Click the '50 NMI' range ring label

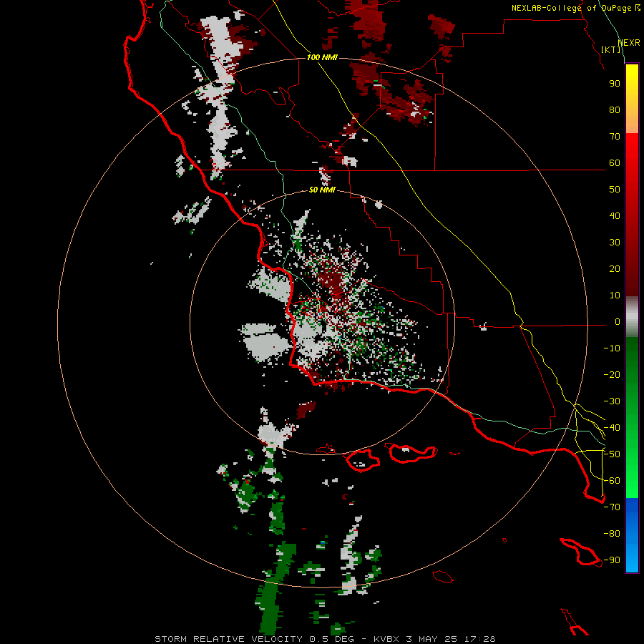(322, 190)
